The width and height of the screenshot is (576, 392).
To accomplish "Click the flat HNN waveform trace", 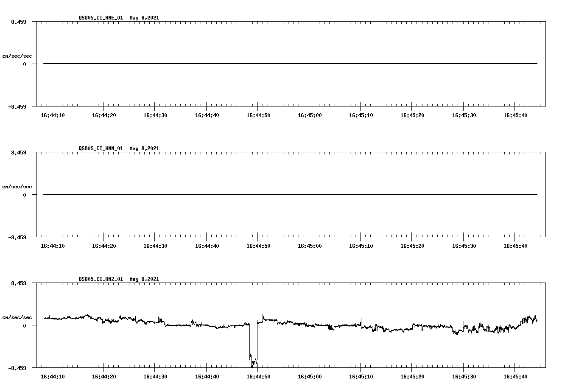I will tap(254, 194).
